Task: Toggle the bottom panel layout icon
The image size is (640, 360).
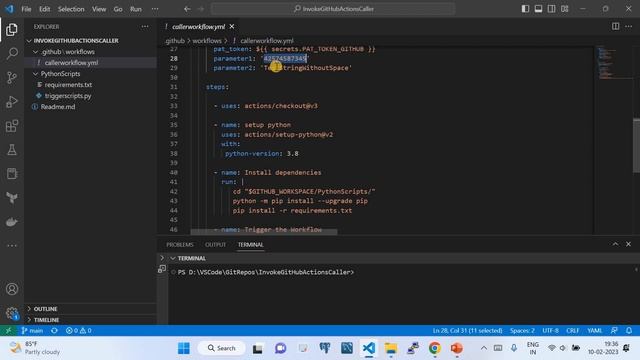Action: (x=538, y=9)
